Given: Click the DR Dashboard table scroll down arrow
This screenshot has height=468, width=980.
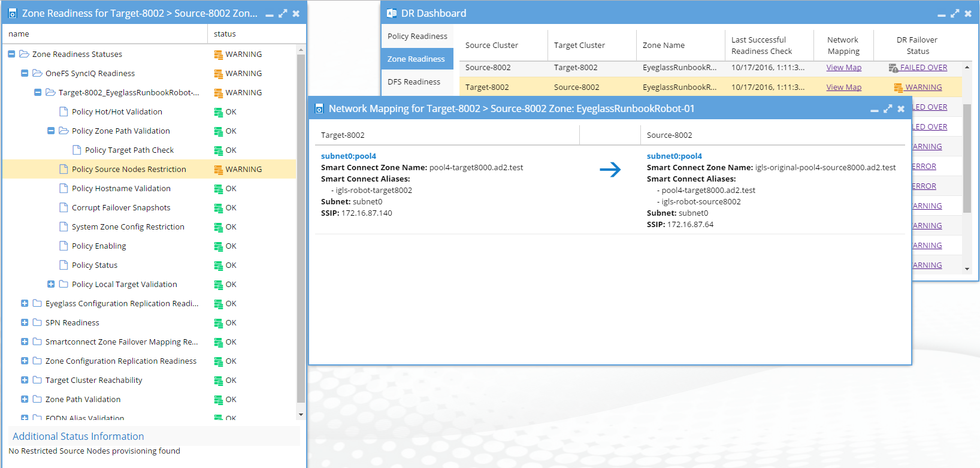Looking at the screenshot, I should pos(967,269).
